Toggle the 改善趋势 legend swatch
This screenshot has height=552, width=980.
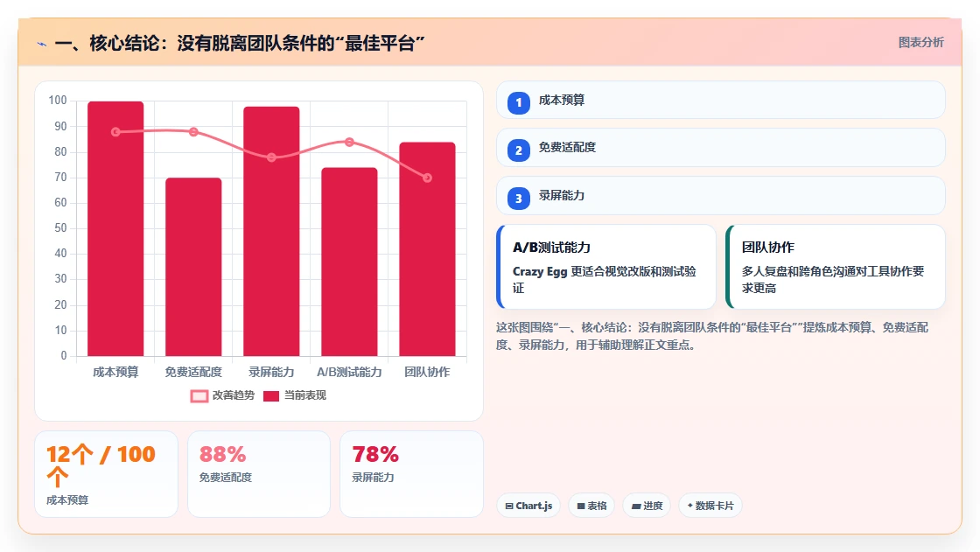coord(199,395)
